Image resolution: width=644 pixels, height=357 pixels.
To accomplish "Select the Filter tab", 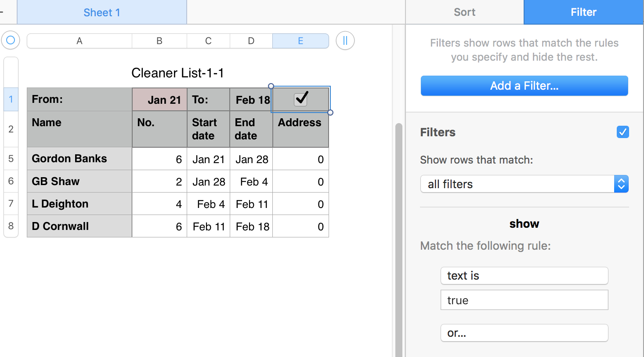I will pyautogui.click(x=583, y=12).
